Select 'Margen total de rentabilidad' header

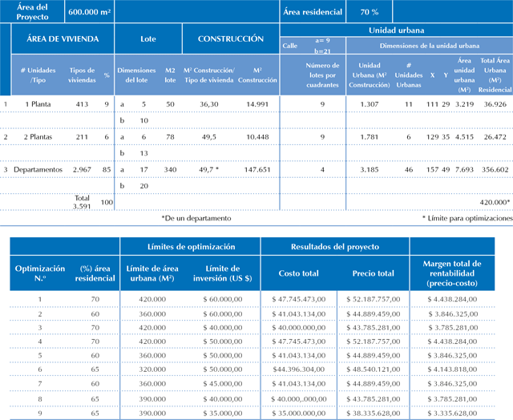coord(452,273)
